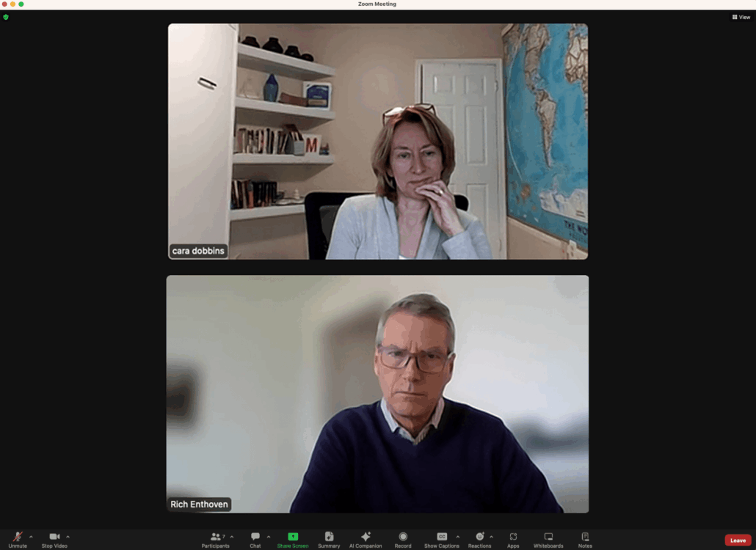Viewport: 756px width, 550px height.
Task: Open meeting Notes
Action: (585, 539)
